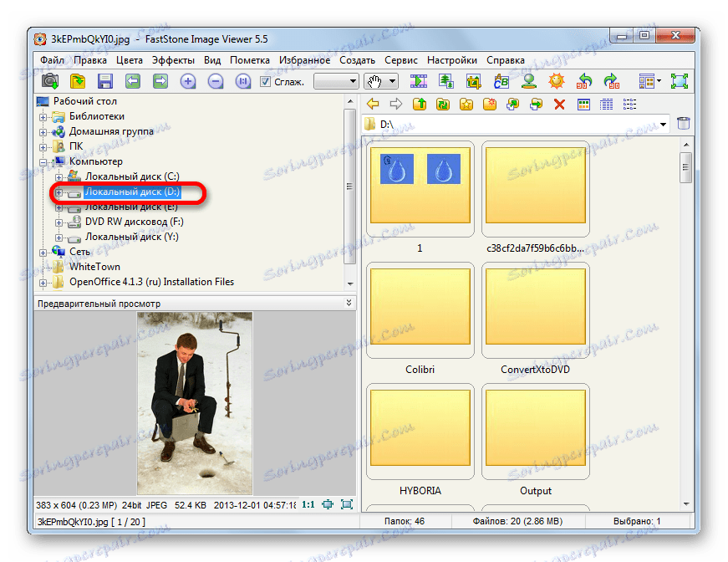Open the Справка menu
Viewport: 728px width, 562px height.
(x=506, y=60)
